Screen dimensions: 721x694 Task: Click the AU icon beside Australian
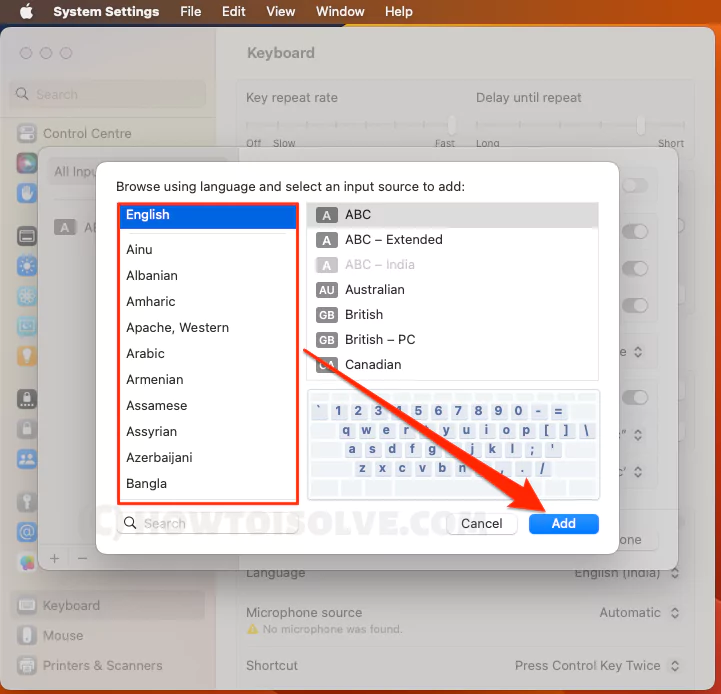tap(326, 290)
